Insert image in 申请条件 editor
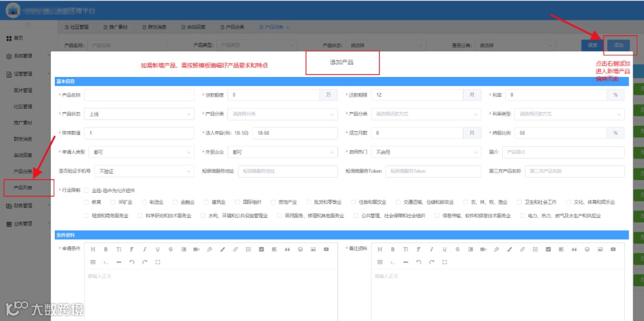The width and height of the screenshot is (644, 321). coord(313,249)
